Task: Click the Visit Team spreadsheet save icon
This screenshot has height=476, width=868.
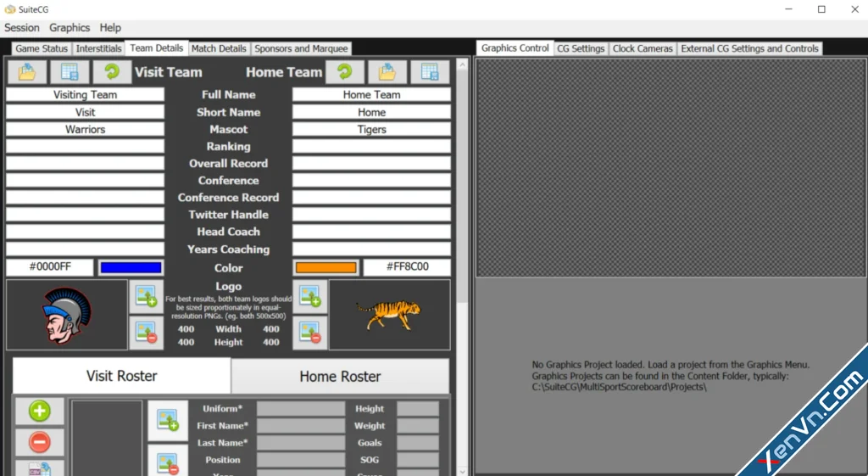Action: click(70, 71)
